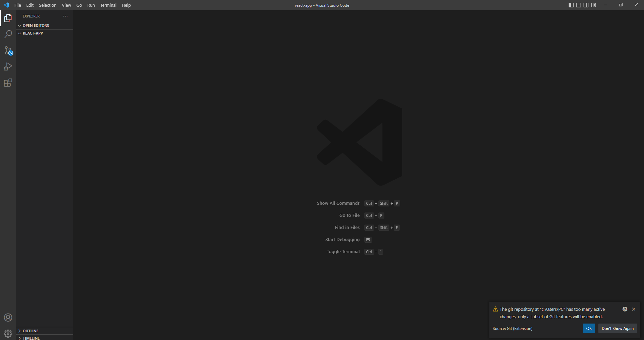Open the Help menu
This screenshot has height=340, width=644.
(126, 5)
